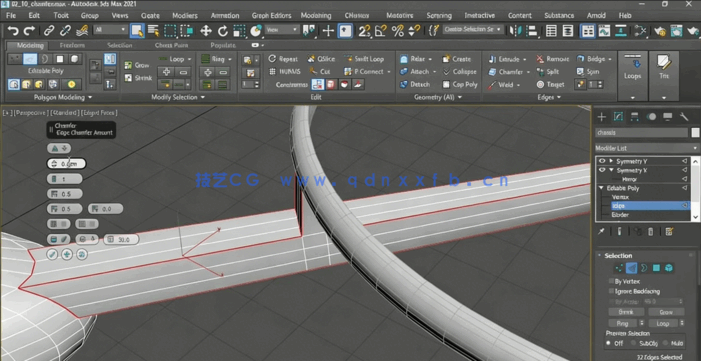Click the Align tool icon
The height and width of the screenshot is (361, 701).
532,31
